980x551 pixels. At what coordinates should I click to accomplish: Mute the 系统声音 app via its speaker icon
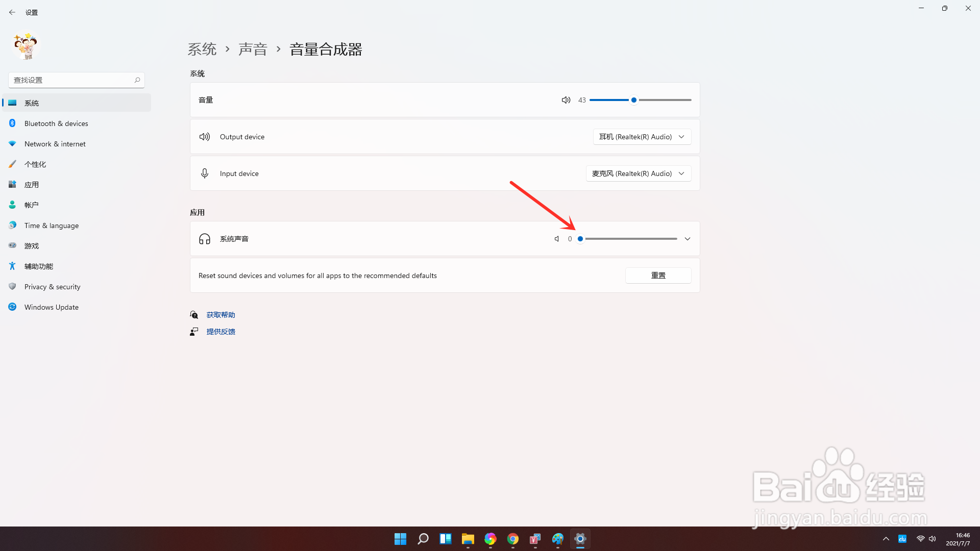[556, 238]
